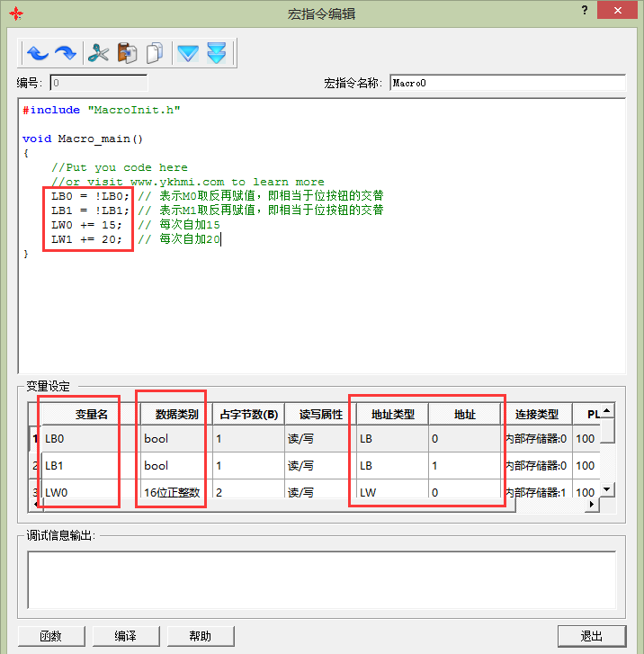Click the paste clipboard icon
The height and width of the screenshot is (654, 644).
coord(127,52)
